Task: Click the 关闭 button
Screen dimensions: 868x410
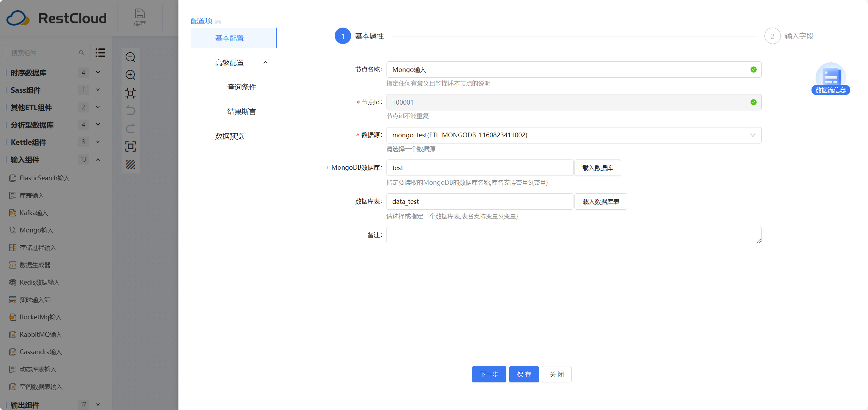Action: 556,374
